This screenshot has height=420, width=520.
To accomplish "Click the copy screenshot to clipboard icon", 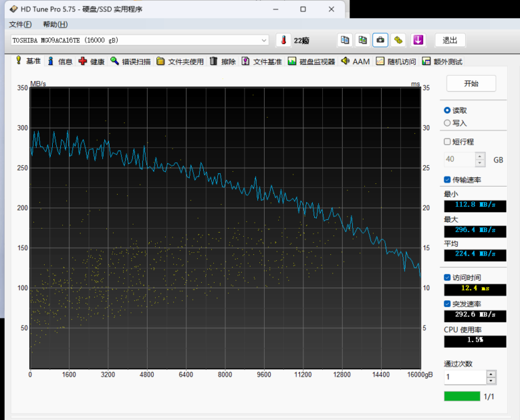I will (x=363, y=40).
